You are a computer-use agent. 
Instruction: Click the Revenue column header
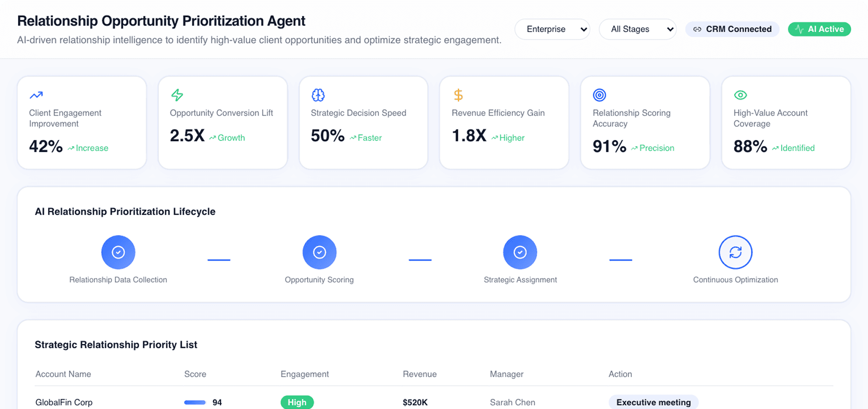pyautogui.click(x=420, y=374)
